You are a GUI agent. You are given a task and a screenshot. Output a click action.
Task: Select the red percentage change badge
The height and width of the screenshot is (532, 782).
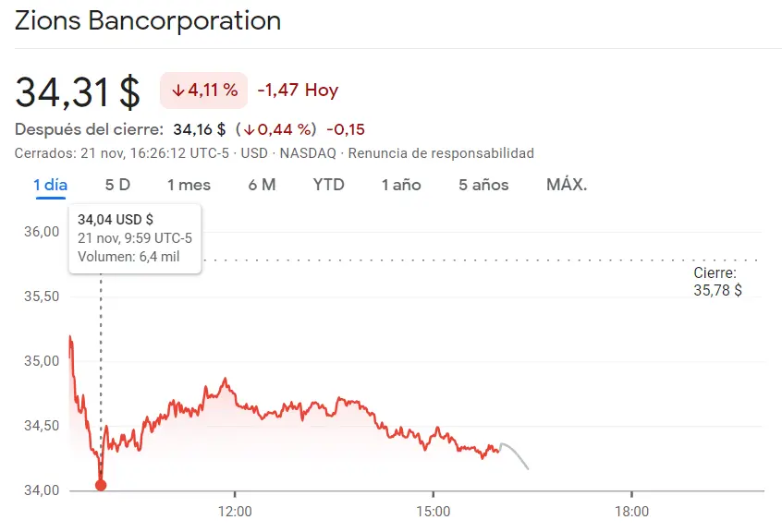(202, 90)
